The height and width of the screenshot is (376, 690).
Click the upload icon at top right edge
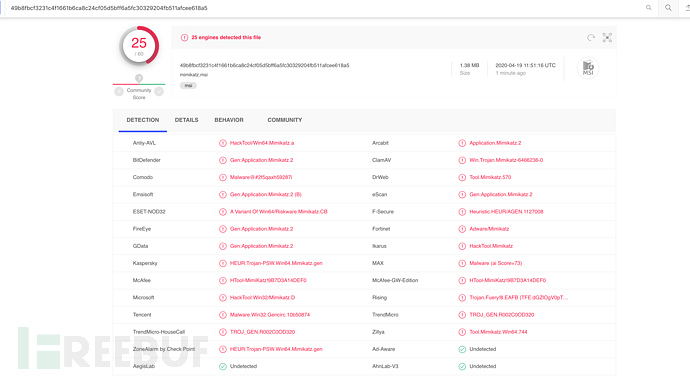[x=687, y=8]
